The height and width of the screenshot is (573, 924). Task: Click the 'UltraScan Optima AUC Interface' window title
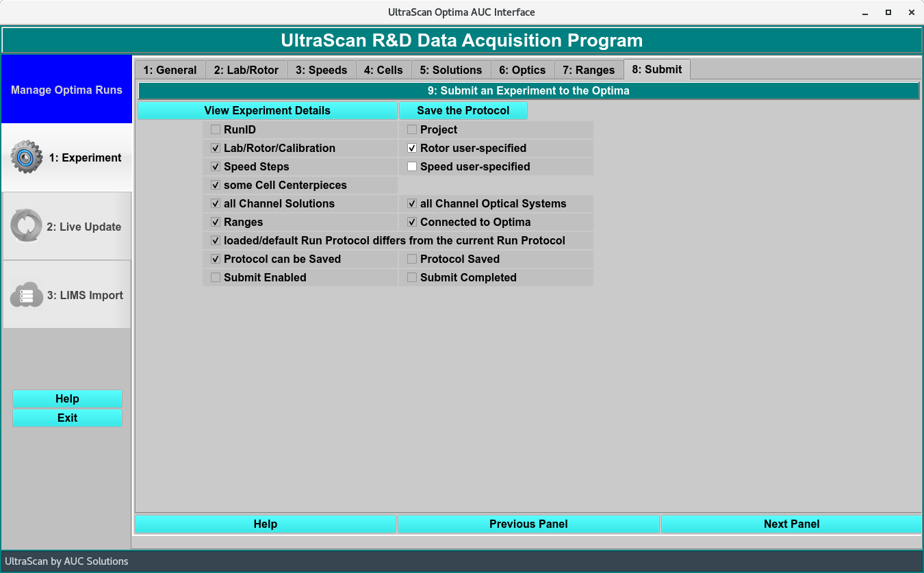click(461, 12)
